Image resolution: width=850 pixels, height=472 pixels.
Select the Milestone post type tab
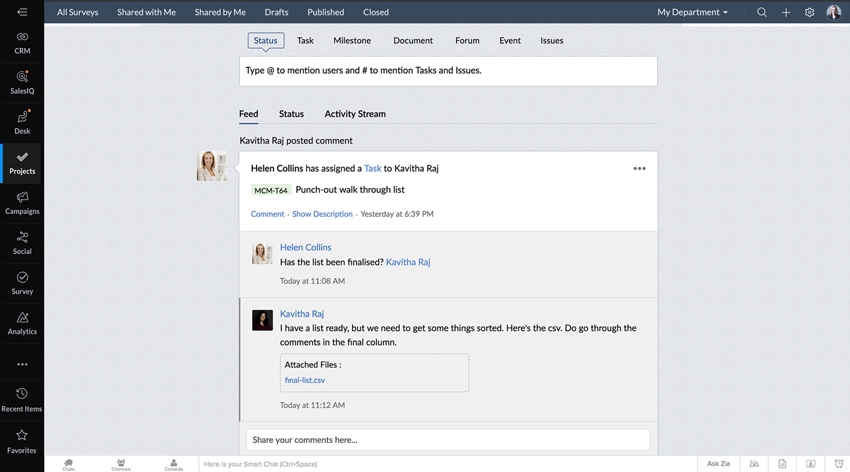click(x=351, y=41)
